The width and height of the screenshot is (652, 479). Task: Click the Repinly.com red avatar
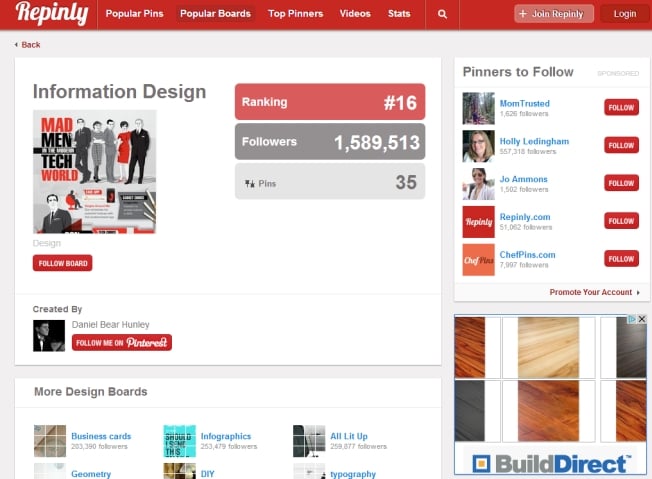[479, 222]
